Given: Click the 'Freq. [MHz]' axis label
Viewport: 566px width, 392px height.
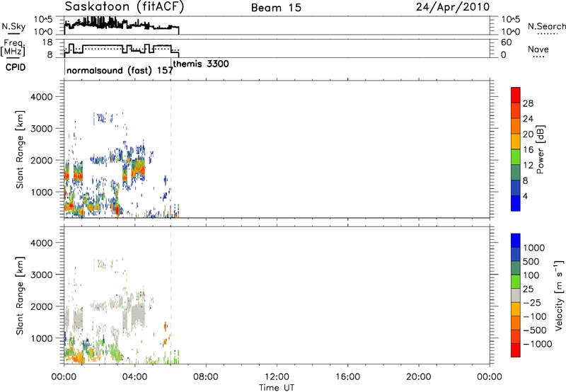Looking at the screenshot, I should 13,47.
